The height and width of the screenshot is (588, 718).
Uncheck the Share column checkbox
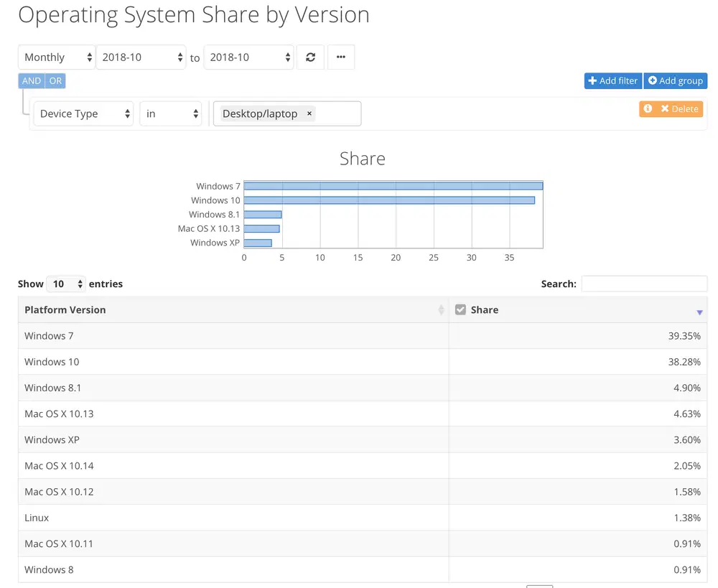(x=460, y=309)
